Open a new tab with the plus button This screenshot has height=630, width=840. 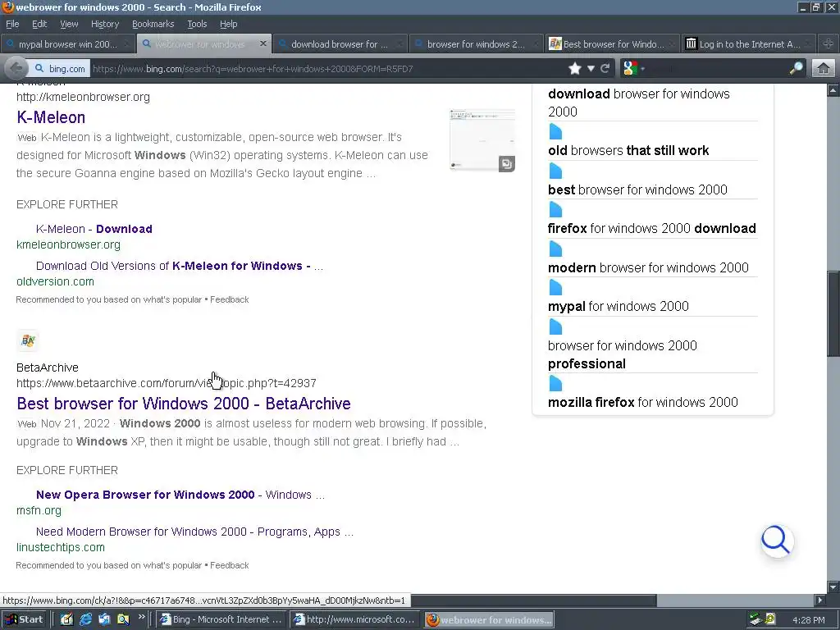tap(829, 44)
